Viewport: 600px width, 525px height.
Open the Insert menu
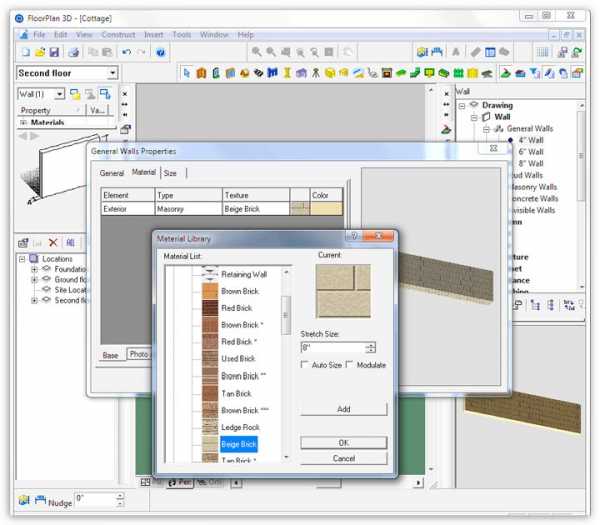(x=153, y=35)
